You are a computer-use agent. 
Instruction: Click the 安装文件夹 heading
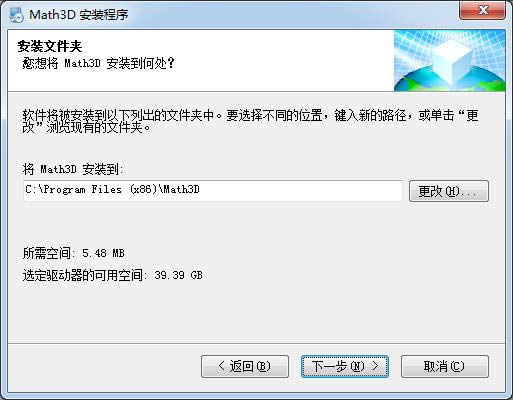pyautogui.click(x=50, y=46)
